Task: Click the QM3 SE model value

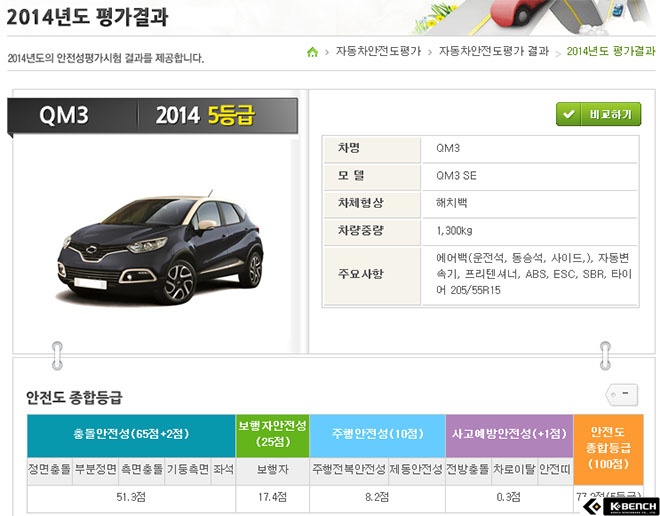Action: coord(456,176)
